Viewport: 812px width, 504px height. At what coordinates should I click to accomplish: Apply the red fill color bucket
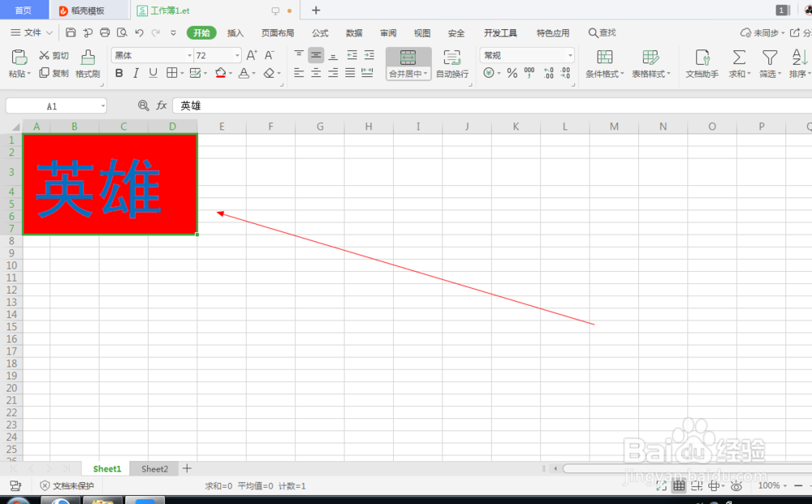(221, 73)
